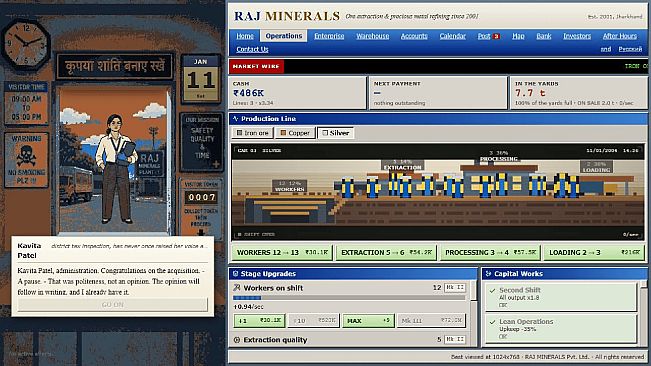Select the Operations tab
The height and width of the screenshot is (366, 651).
coord(284,36)
